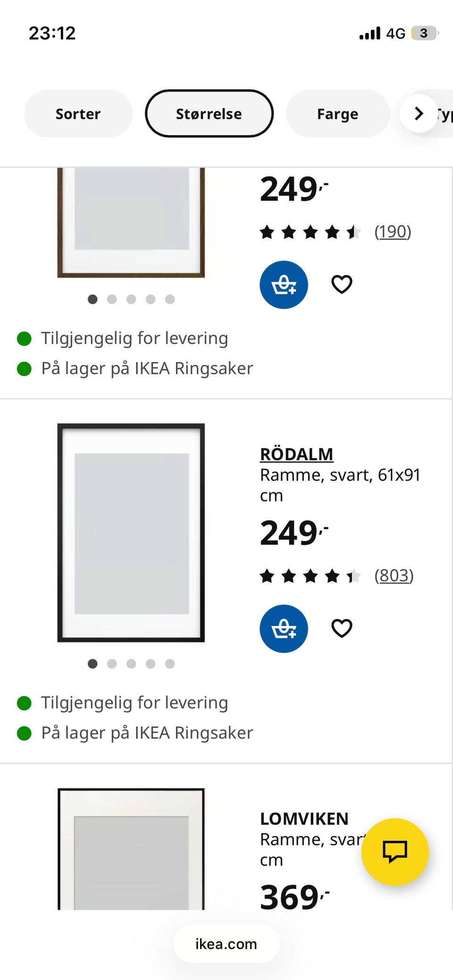
Task: Select the first carousel dot under RÖDALM
Action: pyautogui.click(x=92, y=664)
